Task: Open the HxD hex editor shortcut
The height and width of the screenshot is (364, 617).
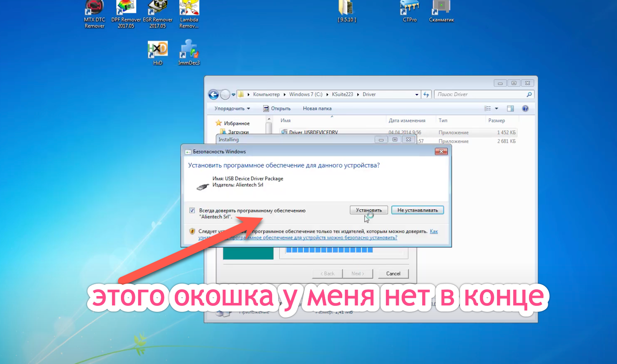Action: click(158, 50)
